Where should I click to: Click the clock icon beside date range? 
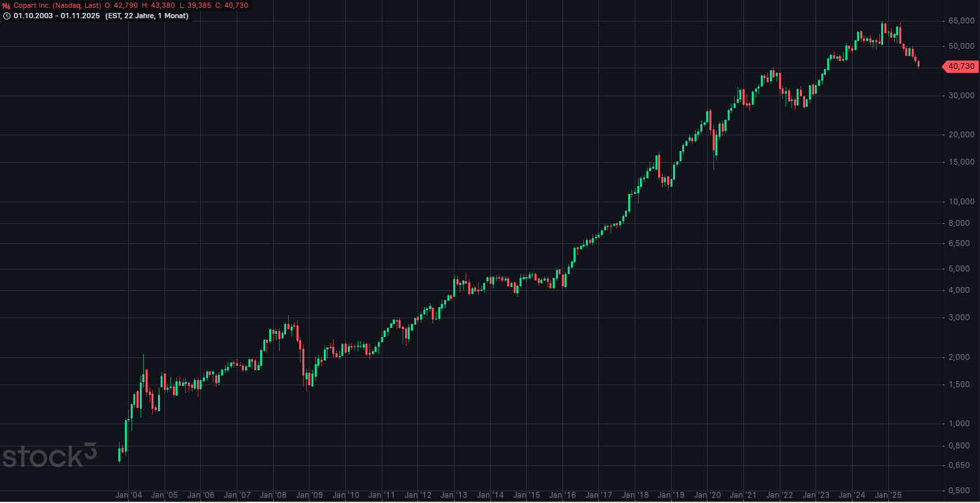[x=7, y=16]
